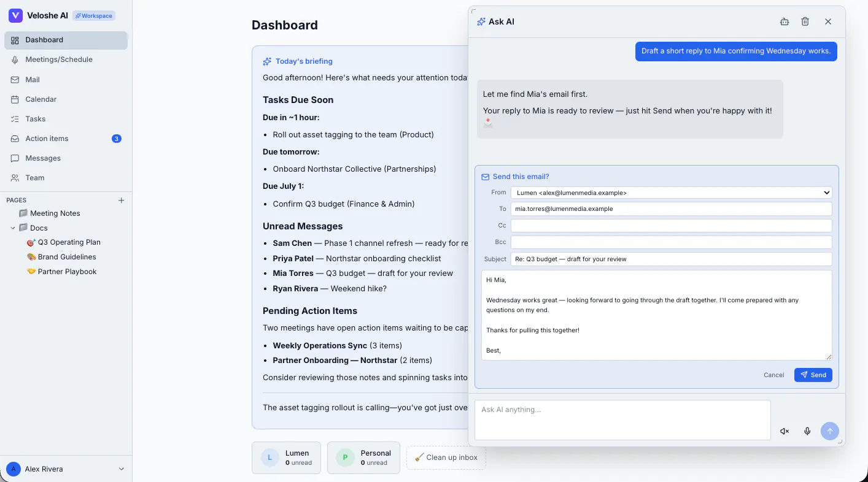Viewport: 868px width, 482px height.
Task: Click the 'Ryan Rivera' Weekend hike line
Action: [x=330, y=288]
